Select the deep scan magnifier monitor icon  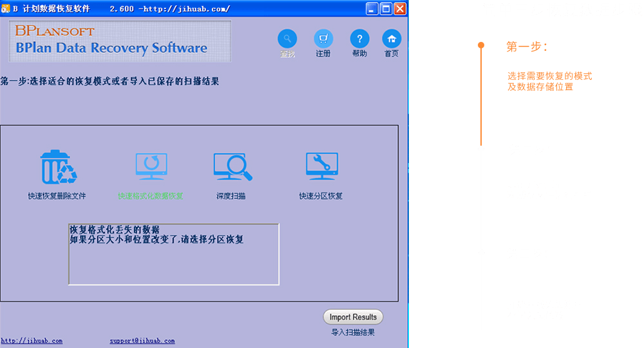point(232,167)
